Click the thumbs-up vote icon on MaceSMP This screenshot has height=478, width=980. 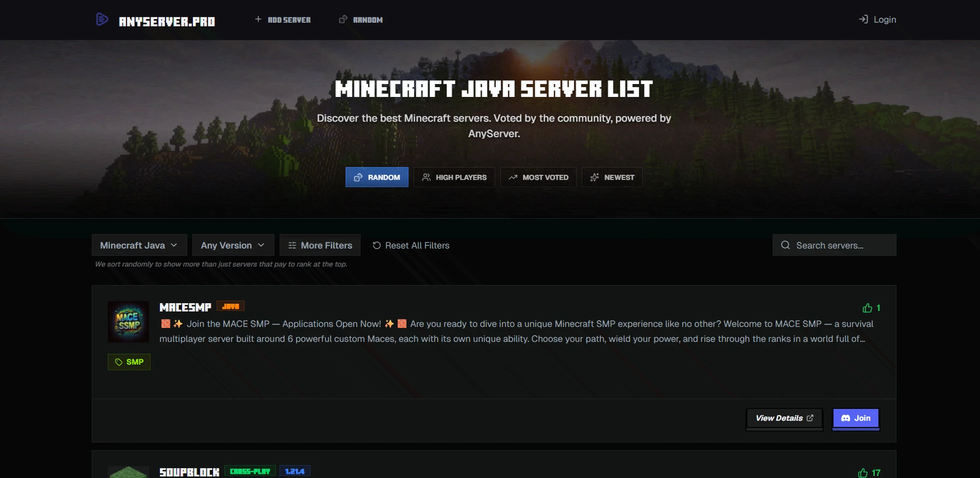click(868, 308)
